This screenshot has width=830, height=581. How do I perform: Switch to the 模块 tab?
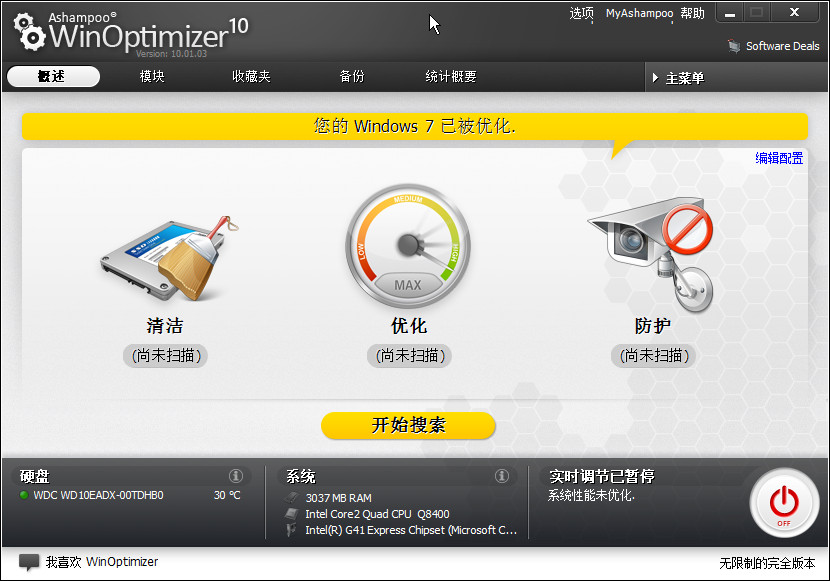[152, 76]
